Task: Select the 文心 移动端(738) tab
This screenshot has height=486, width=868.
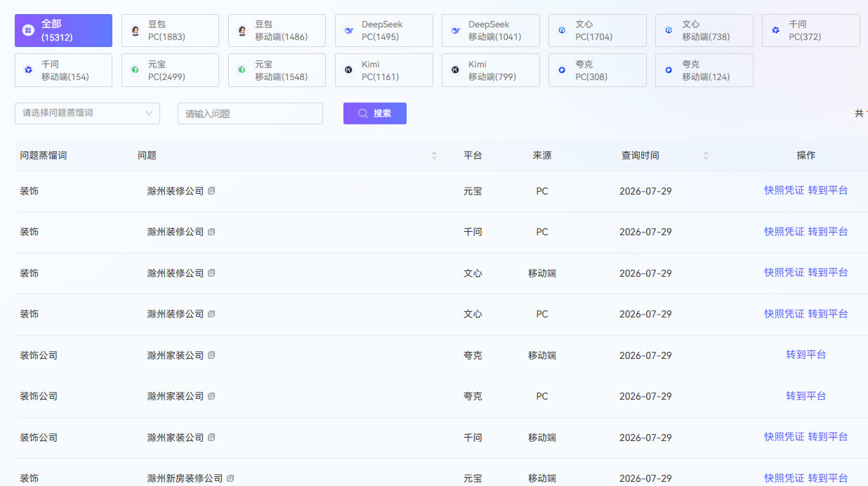Action: [x=704, y=31]
